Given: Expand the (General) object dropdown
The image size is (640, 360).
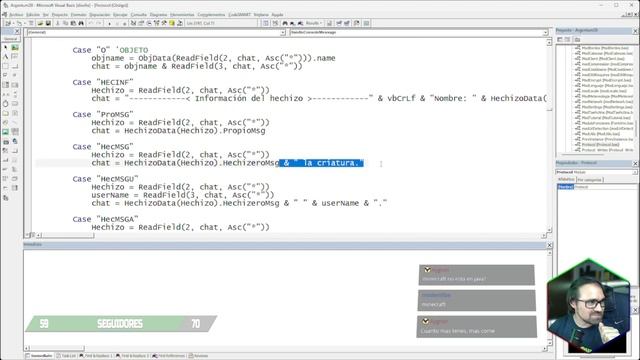Looking at the screenshot, I should tap(283, 32).
